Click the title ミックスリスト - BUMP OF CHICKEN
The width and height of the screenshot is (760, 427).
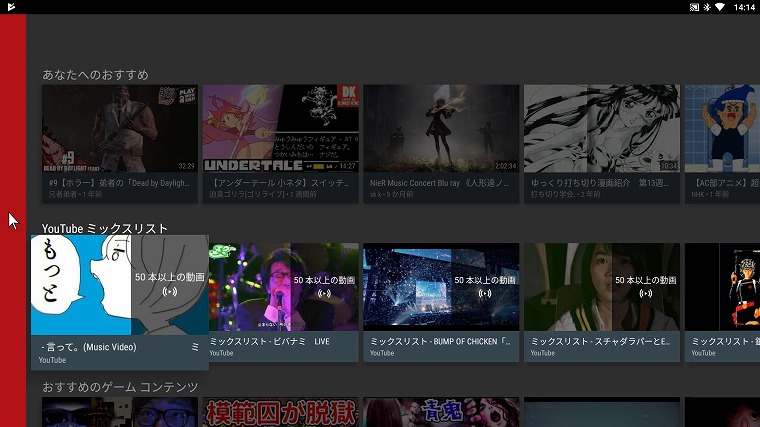440,341
